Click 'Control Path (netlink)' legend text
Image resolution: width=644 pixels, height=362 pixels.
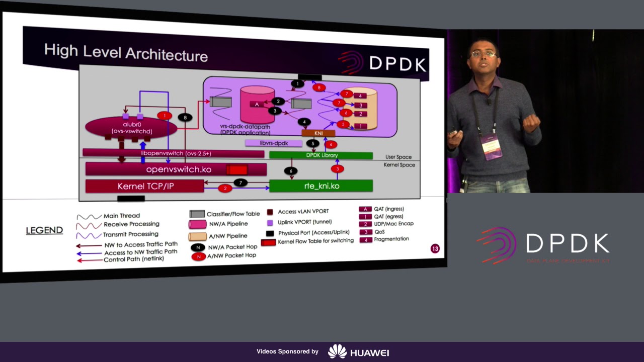pyautogui.click(x=134, y=259)
